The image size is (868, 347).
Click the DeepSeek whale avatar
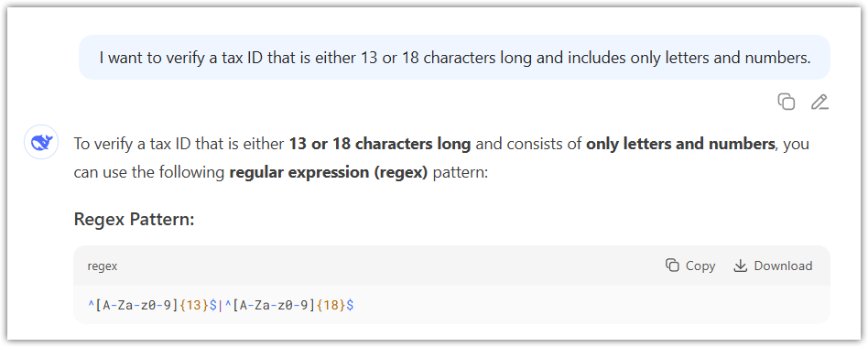[41, 143]
